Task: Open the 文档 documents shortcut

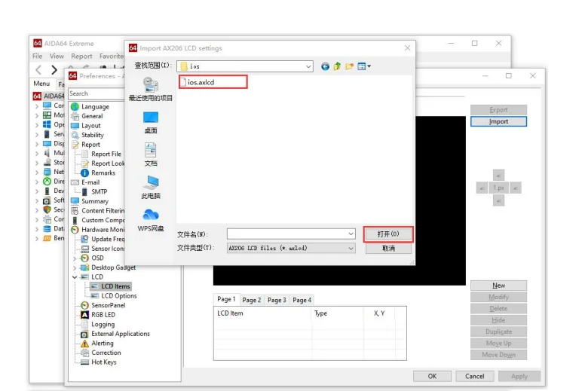Action: (151, 155)
